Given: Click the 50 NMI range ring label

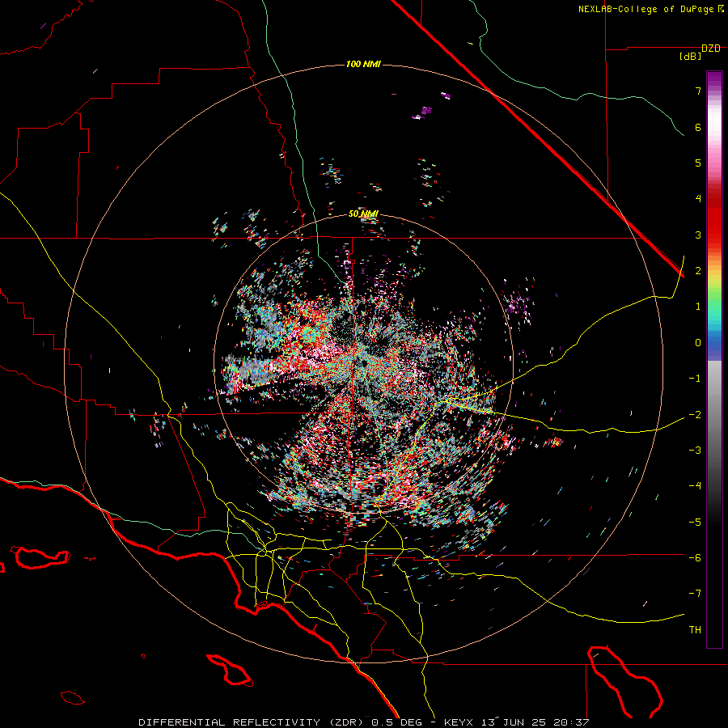Looking at the screenshot, I should pos(363,214).
